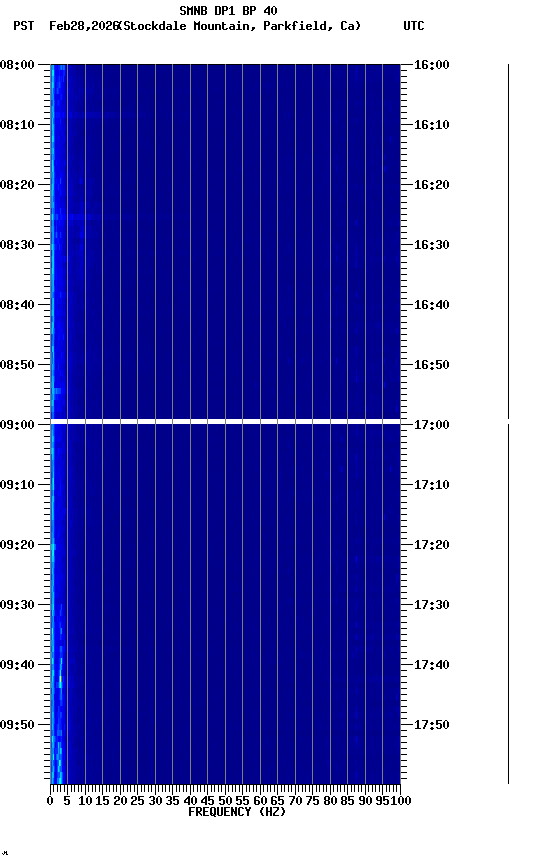Click the '16:30' UTC time label
The width and height of the screenshot is (552, 864).
pos(432,245)
